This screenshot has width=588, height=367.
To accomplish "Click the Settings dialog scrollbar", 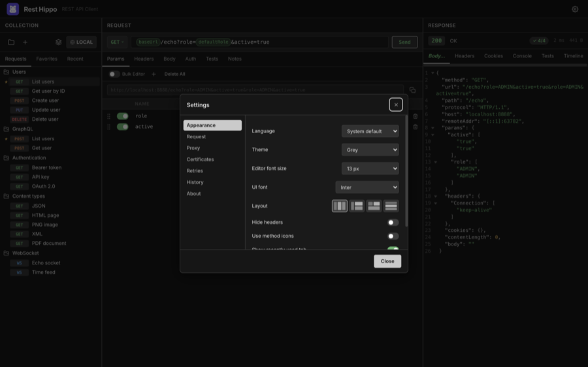I will pos(406,171).
